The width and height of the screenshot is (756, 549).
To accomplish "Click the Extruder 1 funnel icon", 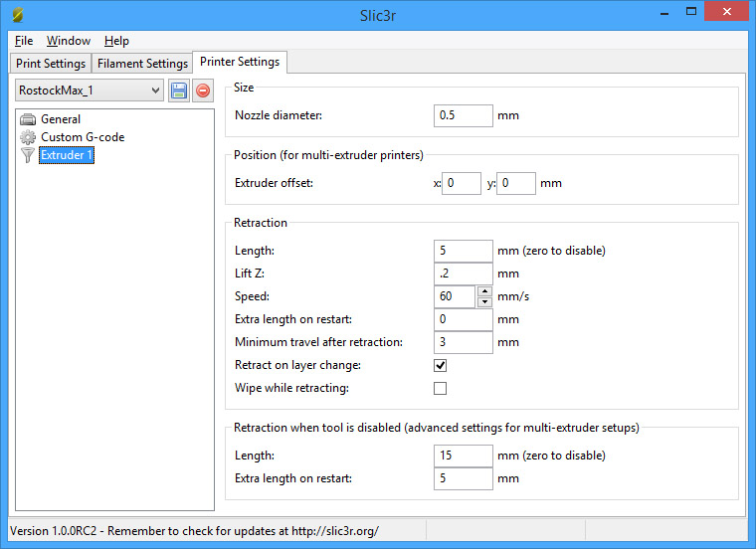I will click(x=28, y=155).
